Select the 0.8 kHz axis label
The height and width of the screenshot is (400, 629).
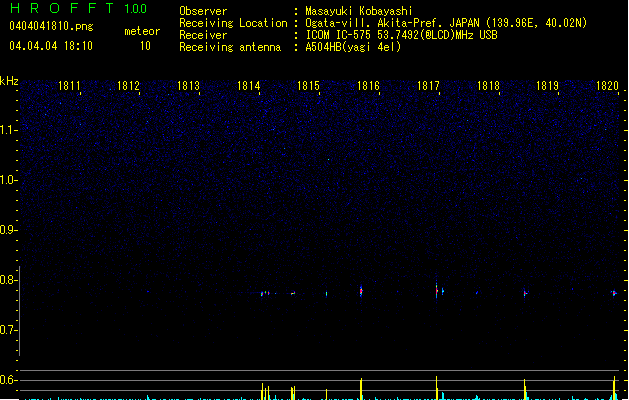pos(8,280)
